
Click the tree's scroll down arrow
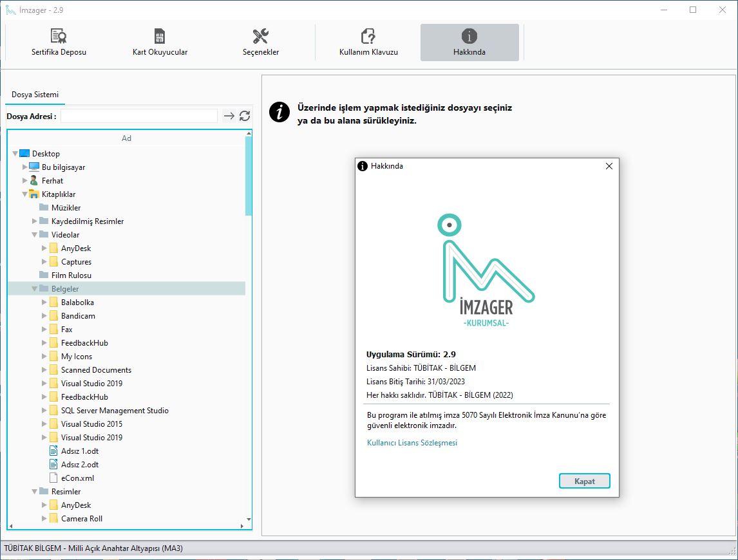point(249,519)
